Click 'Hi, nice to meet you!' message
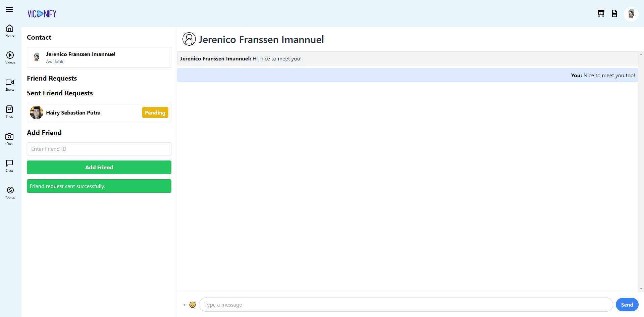The width and height of the screenshot is (644, 317). 277,58
